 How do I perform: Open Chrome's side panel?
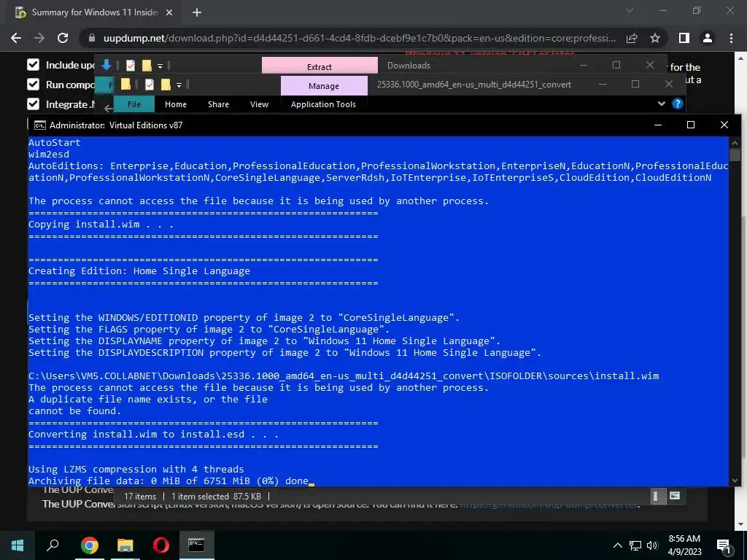[x=684, y=38]
